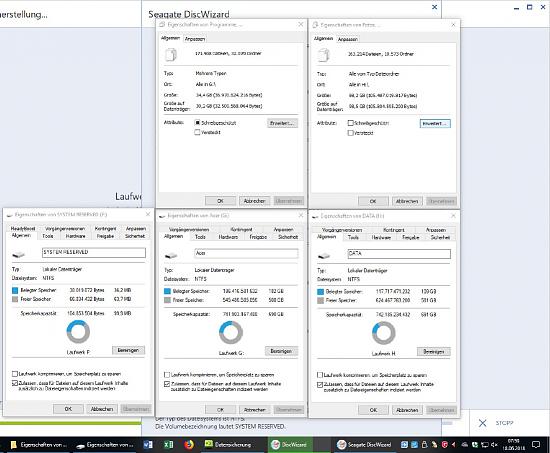This screenshot has width=550, height=453.
Task: Open the folder Eigenschaften taskbar item
Action: 39,445
